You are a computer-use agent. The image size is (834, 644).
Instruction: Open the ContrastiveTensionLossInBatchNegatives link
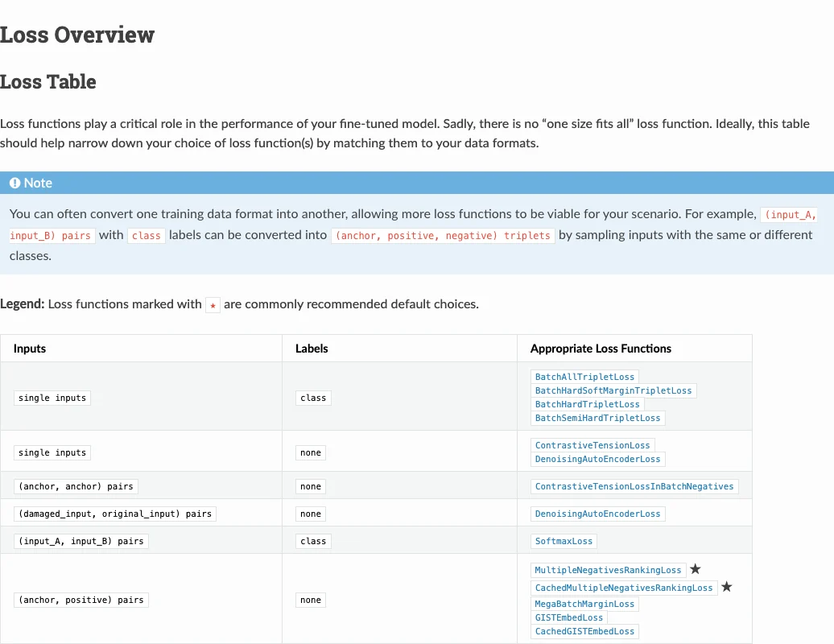point(634,486)
